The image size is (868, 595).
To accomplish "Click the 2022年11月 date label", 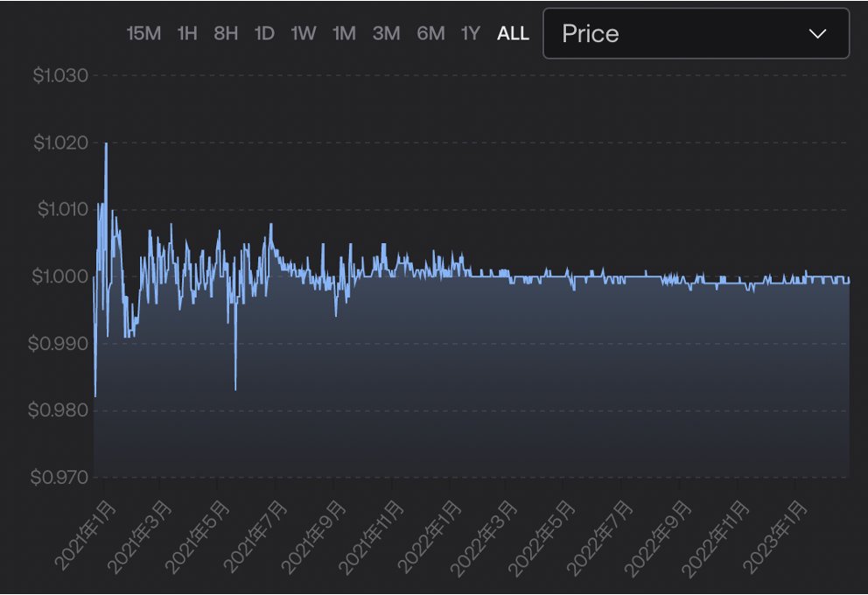I will point(716,538).
